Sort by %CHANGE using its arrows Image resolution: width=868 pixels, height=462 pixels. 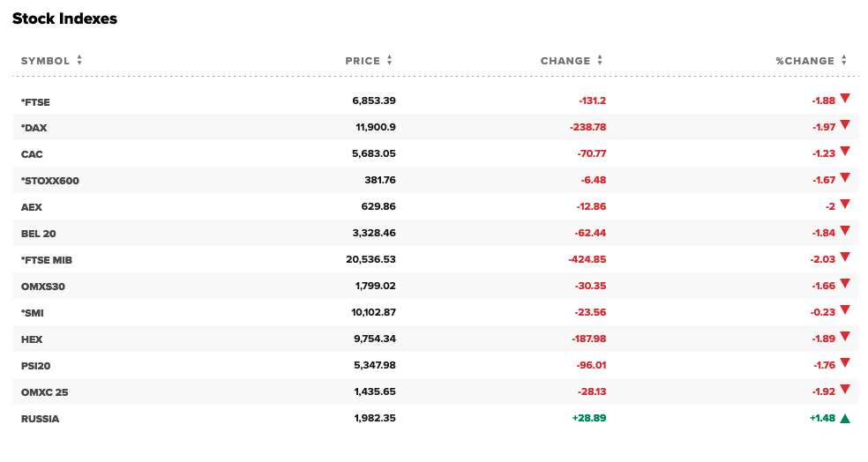pos(844,61)
